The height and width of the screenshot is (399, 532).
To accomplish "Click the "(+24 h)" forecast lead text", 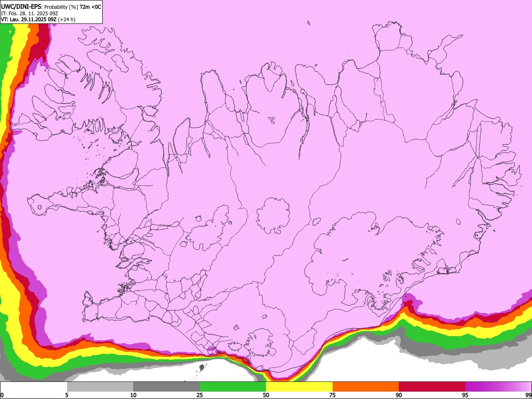I will click(67, 19).
